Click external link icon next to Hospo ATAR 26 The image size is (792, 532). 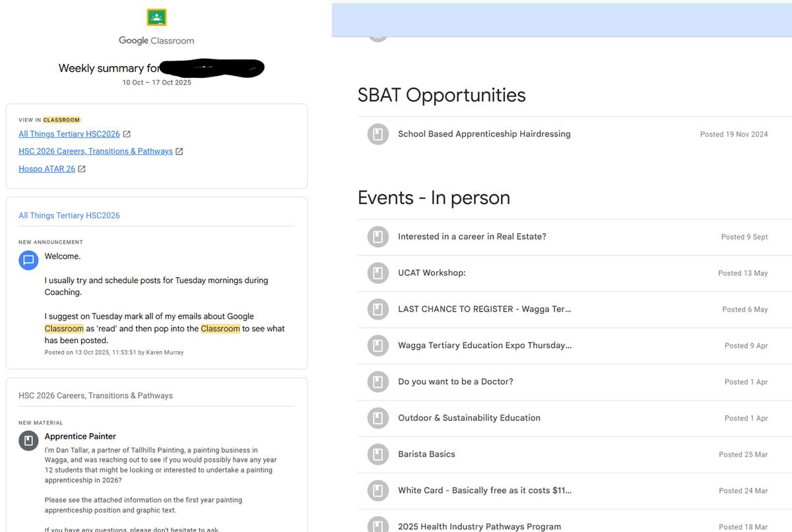(82, 169)
